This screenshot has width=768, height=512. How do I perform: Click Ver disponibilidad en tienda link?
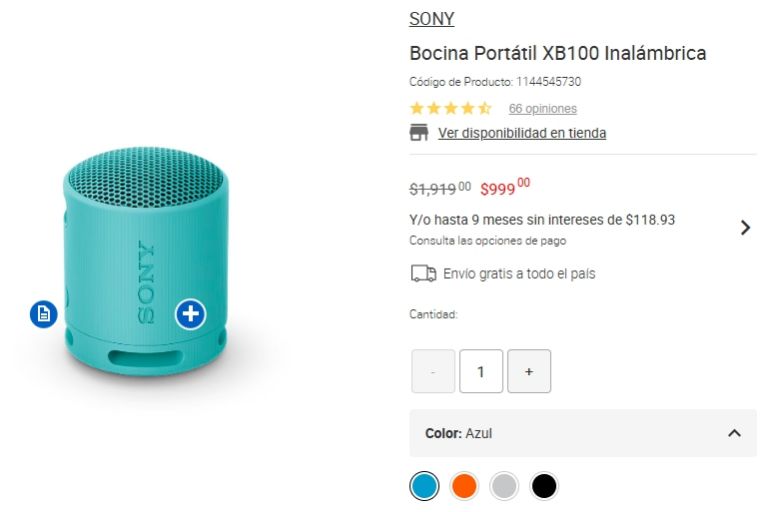point(521,133)
